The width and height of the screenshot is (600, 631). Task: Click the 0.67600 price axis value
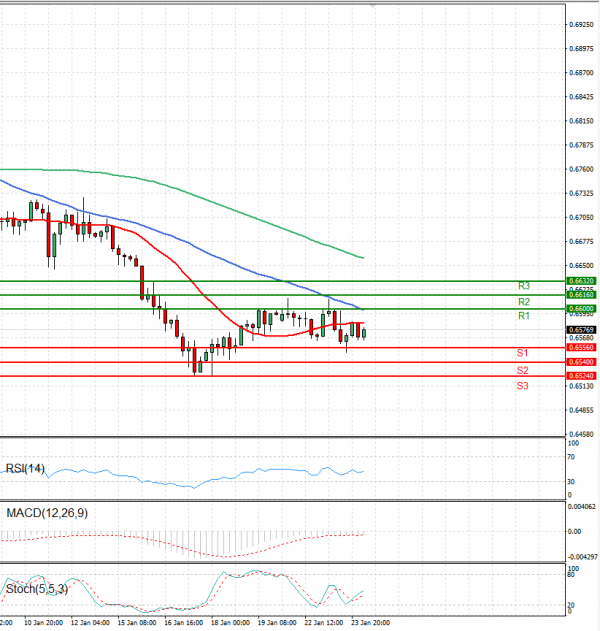(x=581, y=169)
